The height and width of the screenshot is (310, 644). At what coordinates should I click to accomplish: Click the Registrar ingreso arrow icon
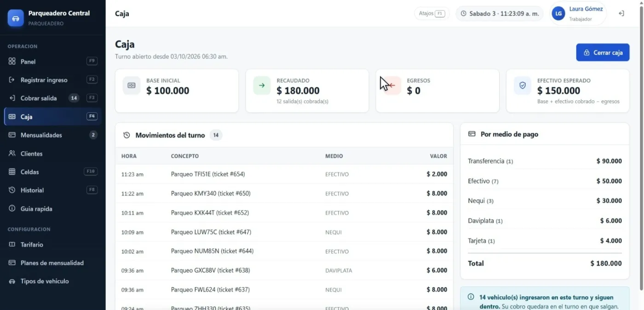12,80
